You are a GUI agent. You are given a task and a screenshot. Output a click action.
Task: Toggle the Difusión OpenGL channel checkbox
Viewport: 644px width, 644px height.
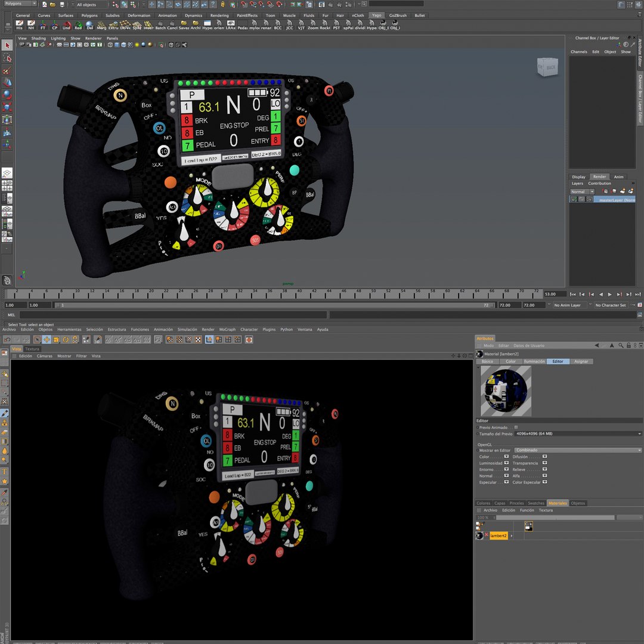(544, 456)
